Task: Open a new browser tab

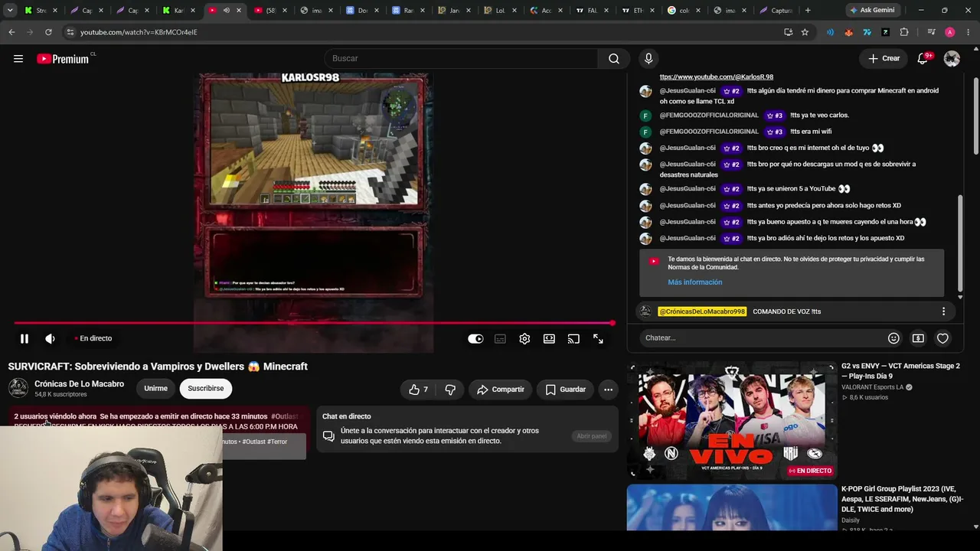Action: [807, 10]
